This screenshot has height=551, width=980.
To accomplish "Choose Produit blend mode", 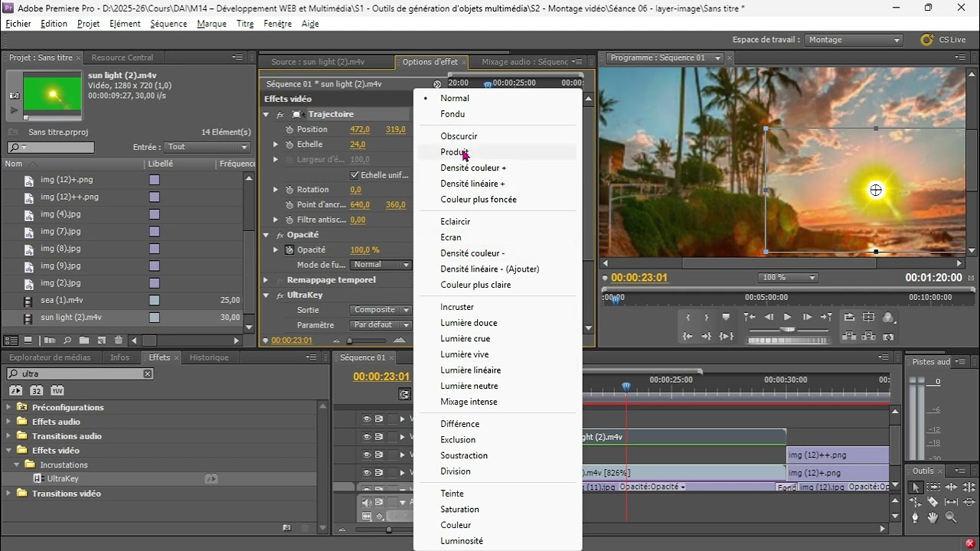I will pos(455,152).
